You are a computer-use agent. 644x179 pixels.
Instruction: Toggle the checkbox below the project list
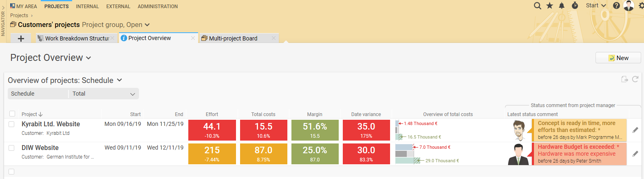coord(11,172)
